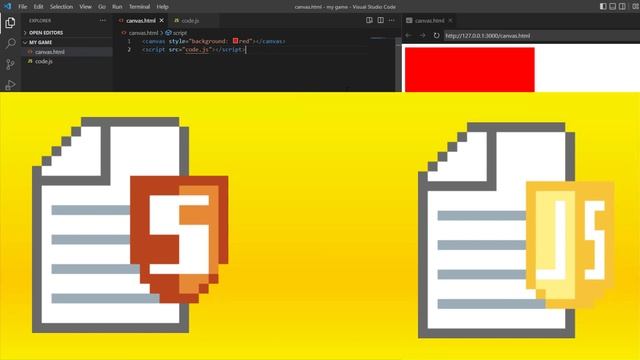This screenshot has width=640, height=360.
Task: Open the Help menu
Action: [162, 7]
